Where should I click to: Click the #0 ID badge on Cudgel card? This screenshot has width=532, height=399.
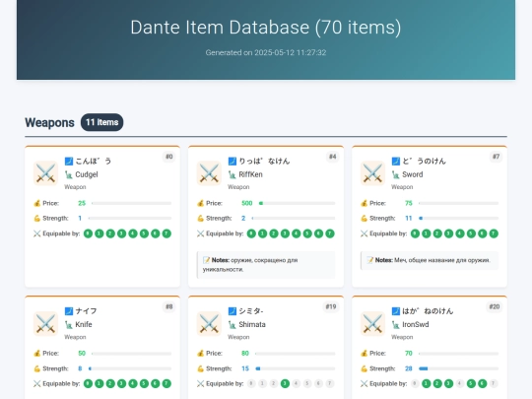[x=169, y=157]
